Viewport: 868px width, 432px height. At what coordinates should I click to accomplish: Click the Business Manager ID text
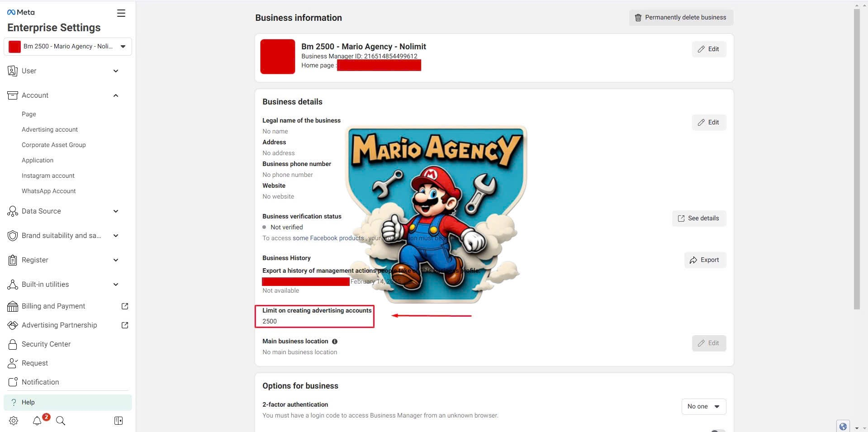pyautogui.click(x=359, y=57)
